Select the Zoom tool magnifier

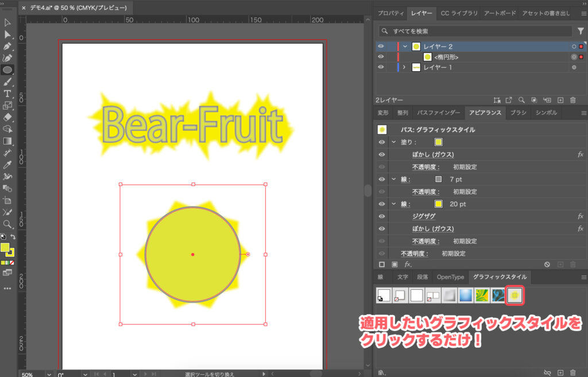(x=7, y=224)
